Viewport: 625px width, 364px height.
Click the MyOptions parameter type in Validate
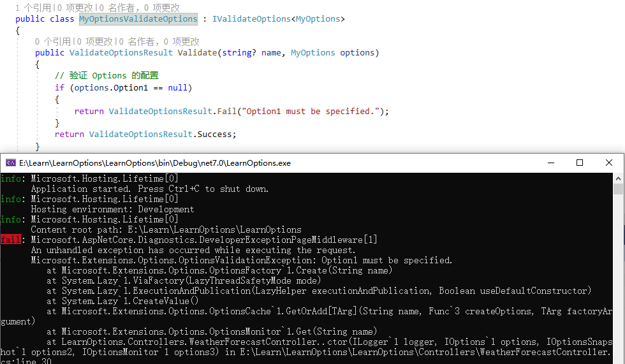coord(312,52)
